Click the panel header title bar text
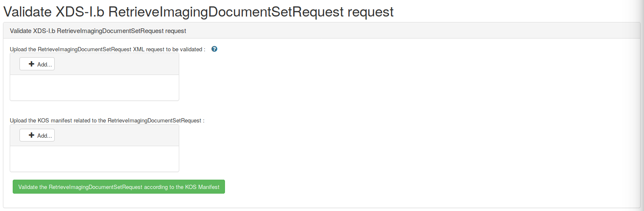Viewport: 644px width, 211px height. 98,31
